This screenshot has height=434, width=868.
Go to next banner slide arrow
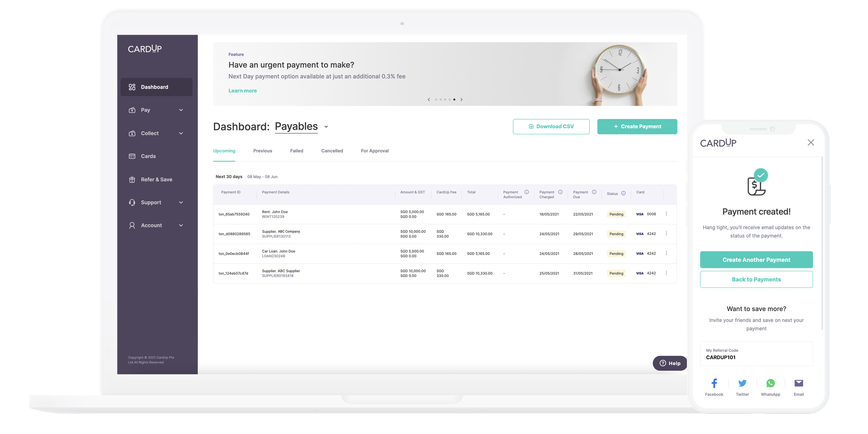(x=461, y=100)
